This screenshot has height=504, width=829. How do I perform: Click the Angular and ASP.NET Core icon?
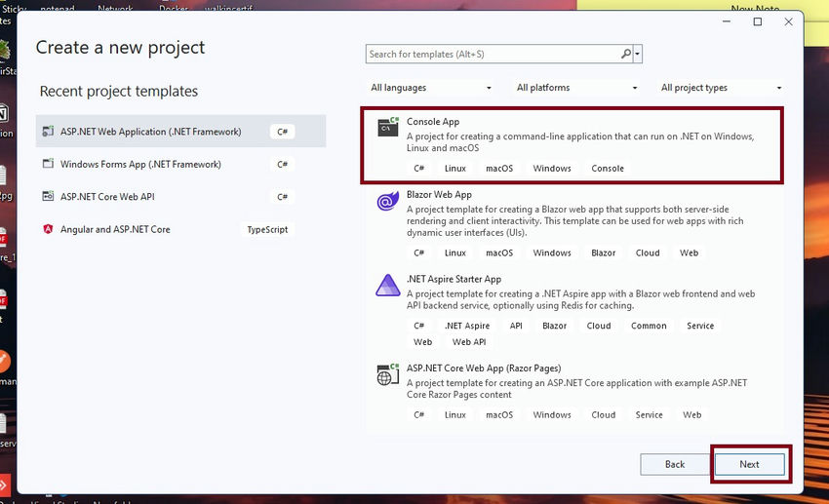click(48, 229)
